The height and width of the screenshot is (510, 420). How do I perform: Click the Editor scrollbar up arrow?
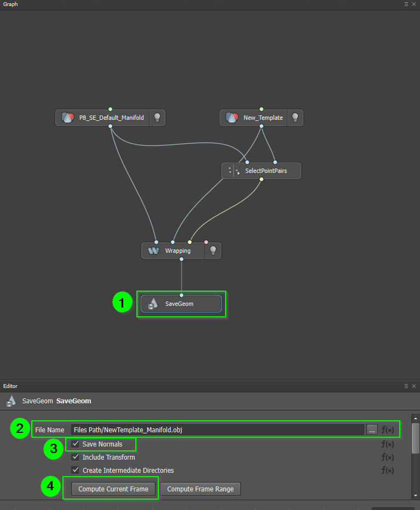click(416, 418)
